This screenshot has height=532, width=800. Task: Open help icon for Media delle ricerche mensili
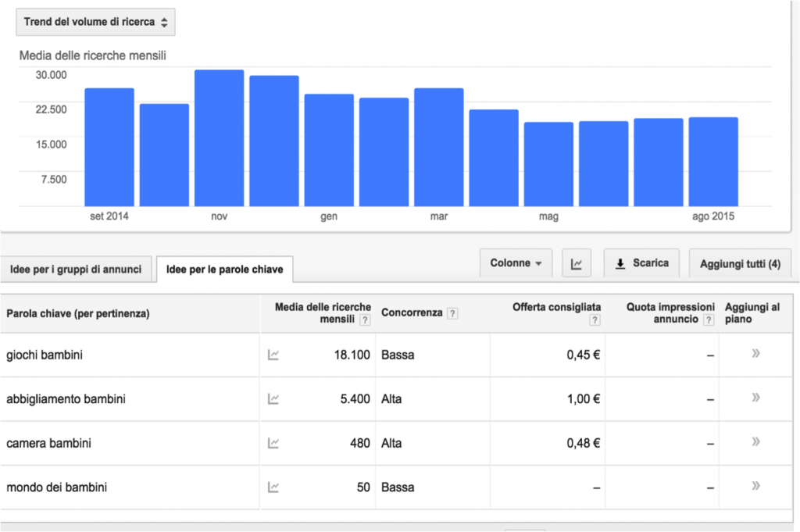(x=365, y=320)
